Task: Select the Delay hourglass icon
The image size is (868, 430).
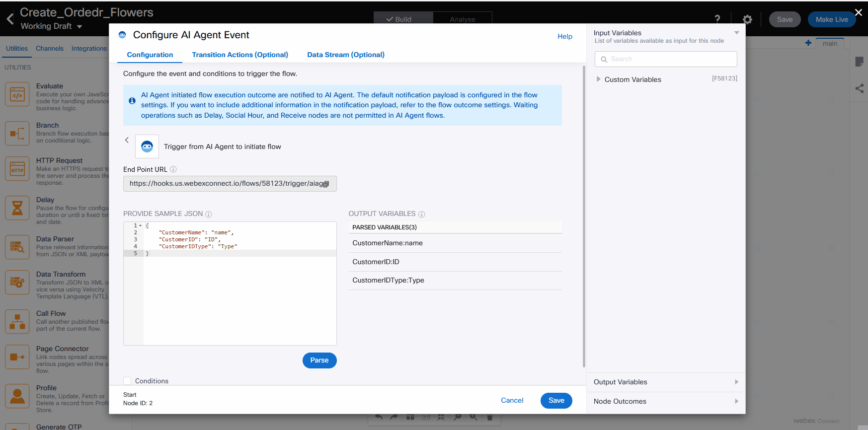Action: (x=17, y=208)
